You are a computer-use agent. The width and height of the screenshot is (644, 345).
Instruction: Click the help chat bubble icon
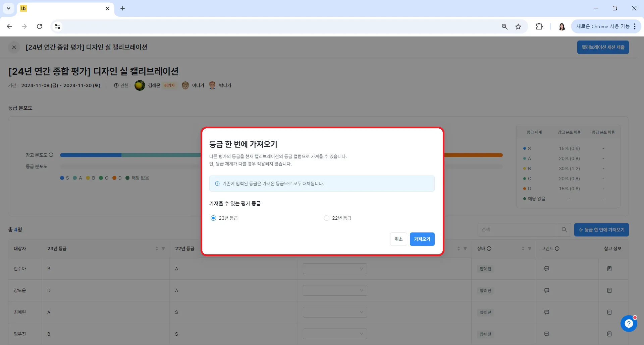[x=629, y=324]
